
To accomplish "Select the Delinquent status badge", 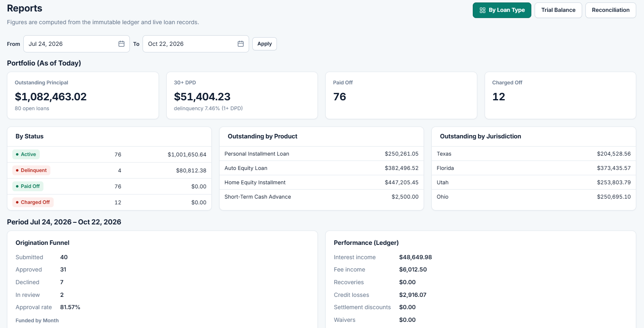I will [31, 170].
